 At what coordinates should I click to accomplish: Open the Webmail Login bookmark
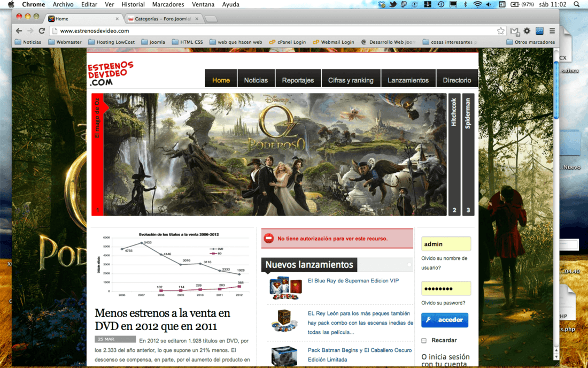coord(333,42)
